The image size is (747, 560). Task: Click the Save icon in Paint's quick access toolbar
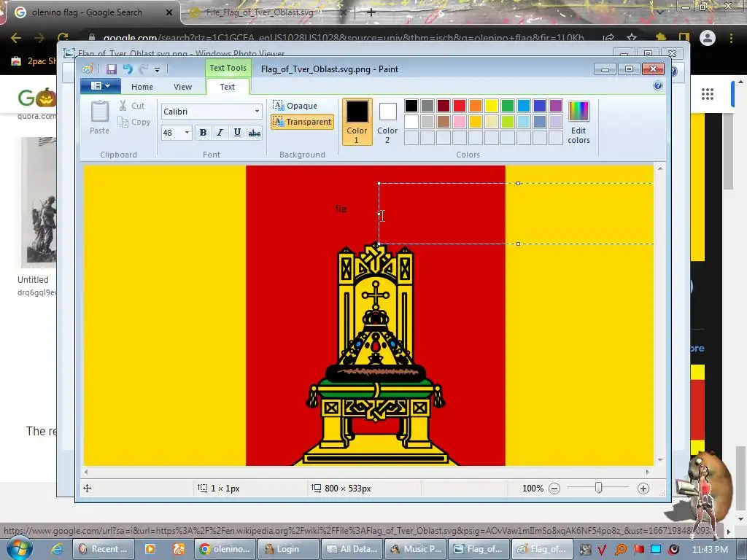pos(111,69)
